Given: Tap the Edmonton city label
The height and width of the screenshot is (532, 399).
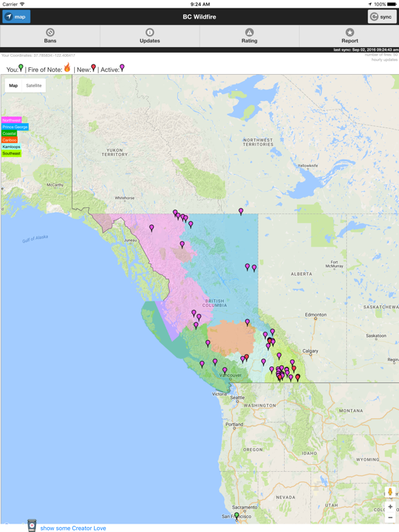Looking at the screenshot, I should coord(316,314).
